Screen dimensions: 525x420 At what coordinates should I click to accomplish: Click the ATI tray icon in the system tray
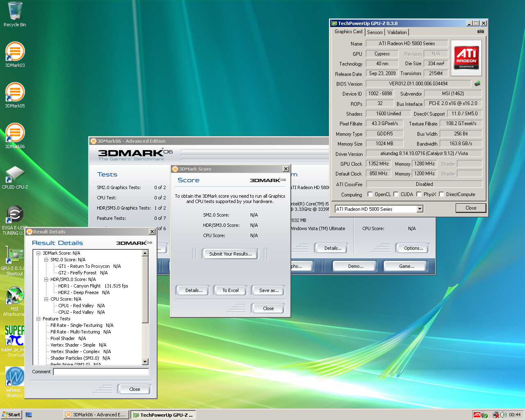tap(477, 415)
